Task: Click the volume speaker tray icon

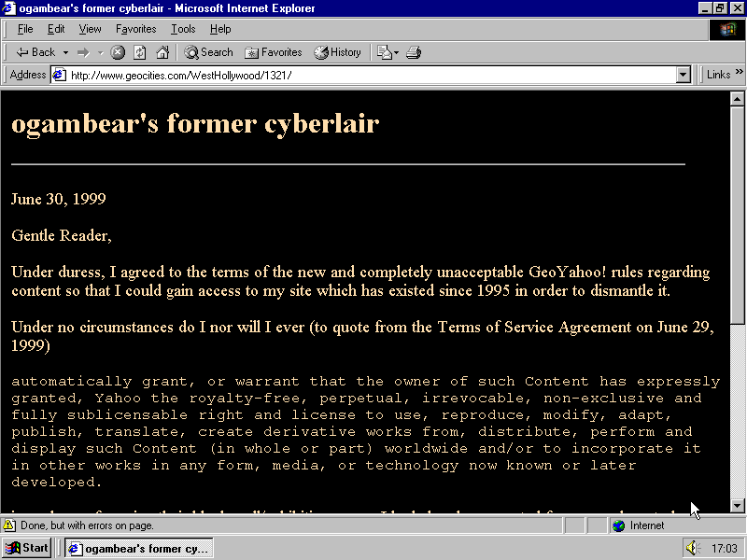Action: 693,548
